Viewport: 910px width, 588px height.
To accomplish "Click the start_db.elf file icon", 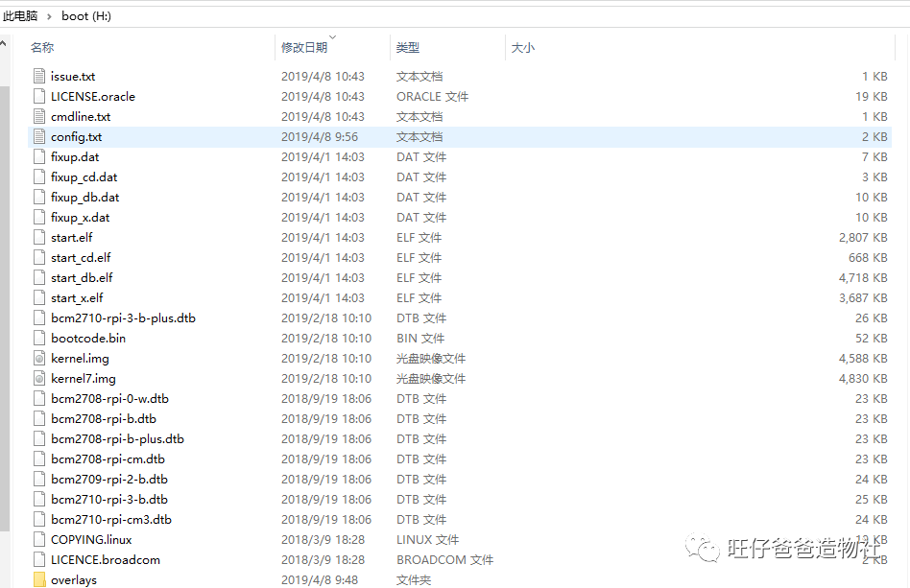I will (39, 278).
